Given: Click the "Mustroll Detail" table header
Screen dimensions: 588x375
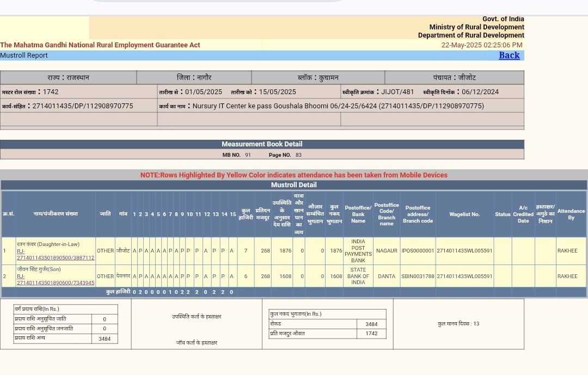Looking at the screenshot, I should click(293, 185).
